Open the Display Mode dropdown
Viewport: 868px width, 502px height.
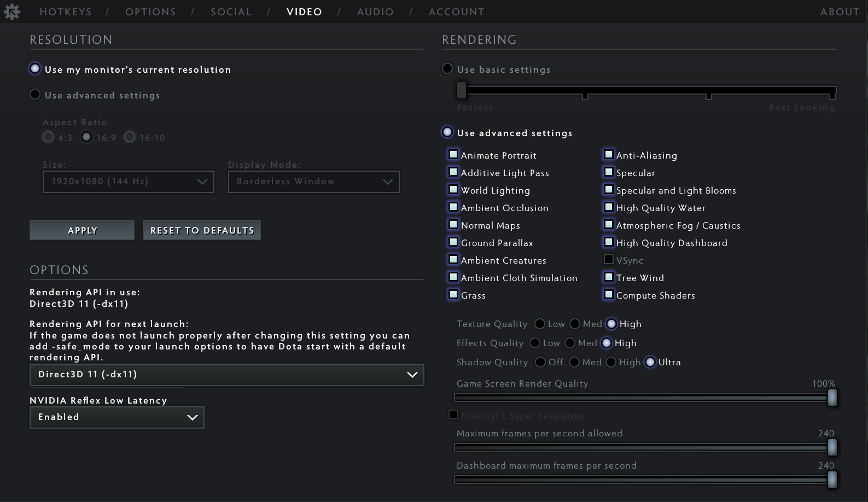[314, 182]
